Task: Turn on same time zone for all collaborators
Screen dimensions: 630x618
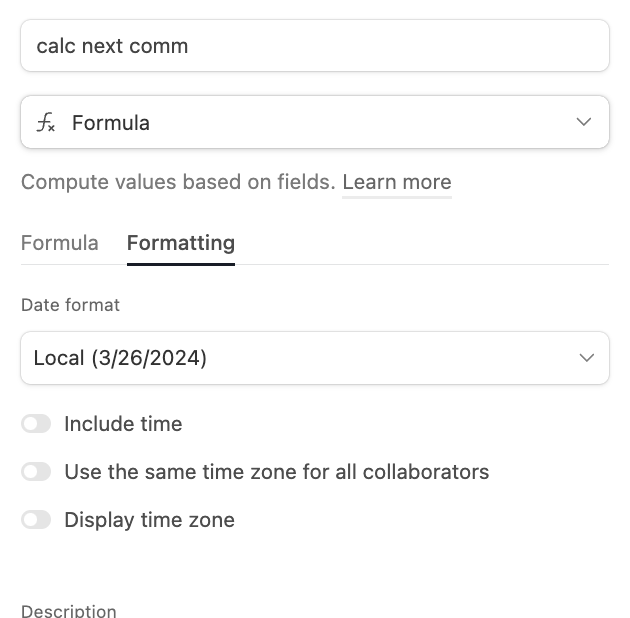Action: click(x=36, y=471)
